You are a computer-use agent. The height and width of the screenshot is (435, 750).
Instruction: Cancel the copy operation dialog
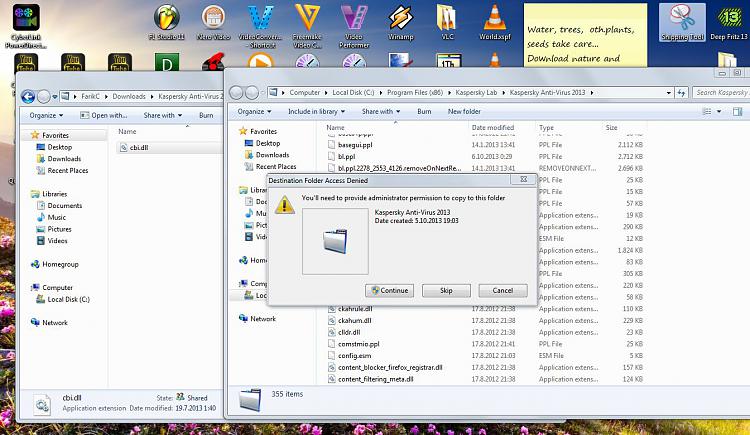[503, 290]
